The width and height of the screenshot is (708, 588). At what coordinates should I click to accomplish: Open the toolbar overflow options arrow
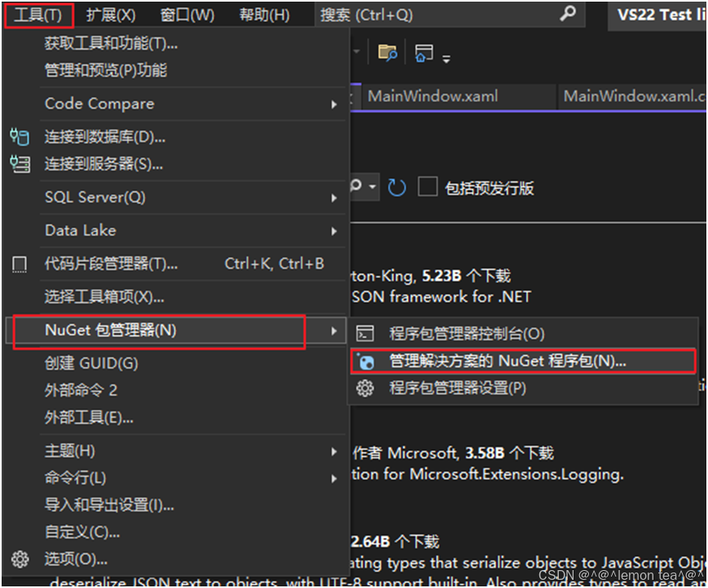pos(446,58)
